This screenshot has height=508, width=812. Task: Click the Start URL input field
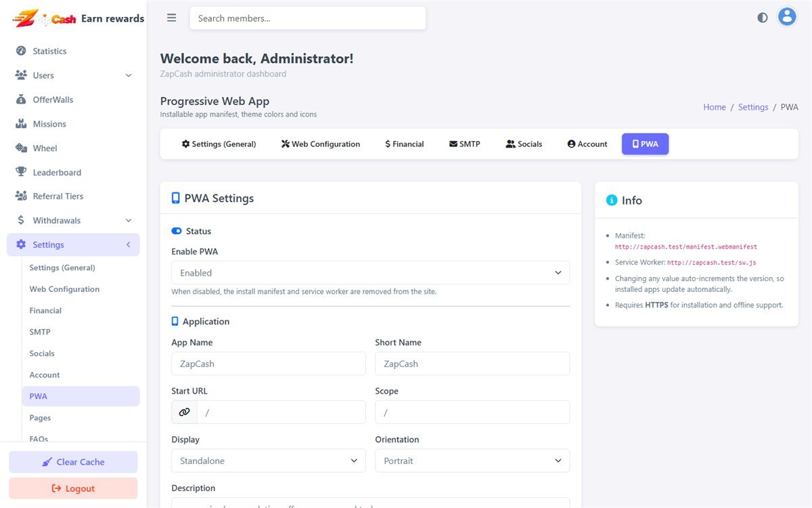coord(281,412)
